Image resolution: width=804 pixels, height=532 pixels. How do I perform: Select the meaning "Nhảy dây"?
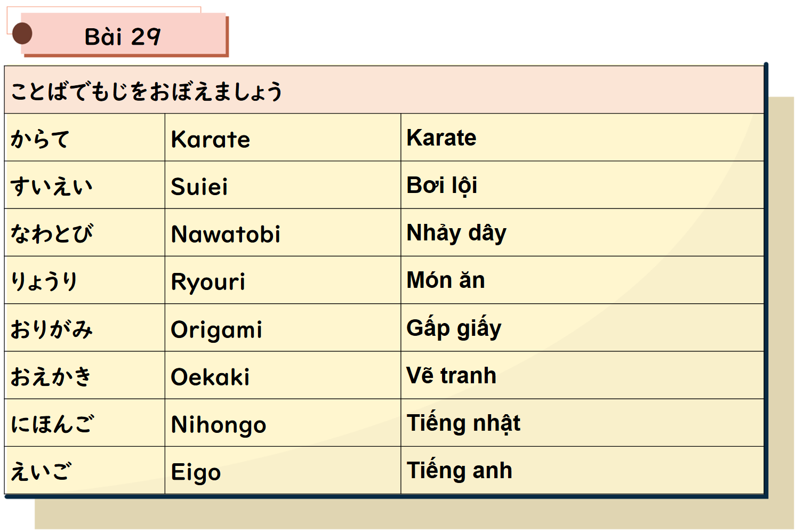pyautogui.click(x=456, y=233)
